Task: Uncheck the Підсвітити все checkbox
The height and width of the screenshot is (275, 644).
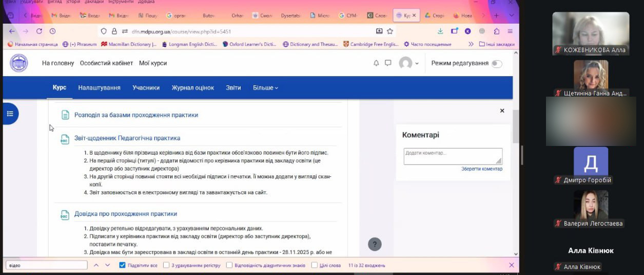Action: [x=122, y=265]
